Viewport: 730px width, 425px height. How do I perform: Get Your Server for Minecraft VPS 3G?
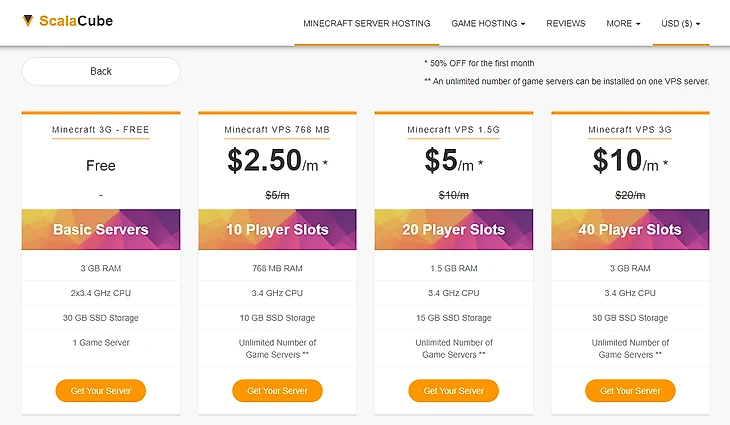tap(630, 390)
